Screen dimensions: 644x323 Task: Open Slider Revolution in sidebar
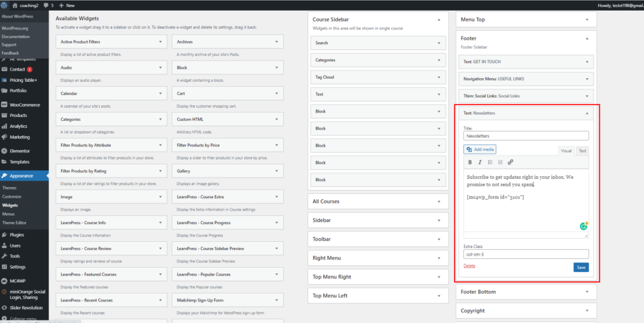click(x=26, y=307)
